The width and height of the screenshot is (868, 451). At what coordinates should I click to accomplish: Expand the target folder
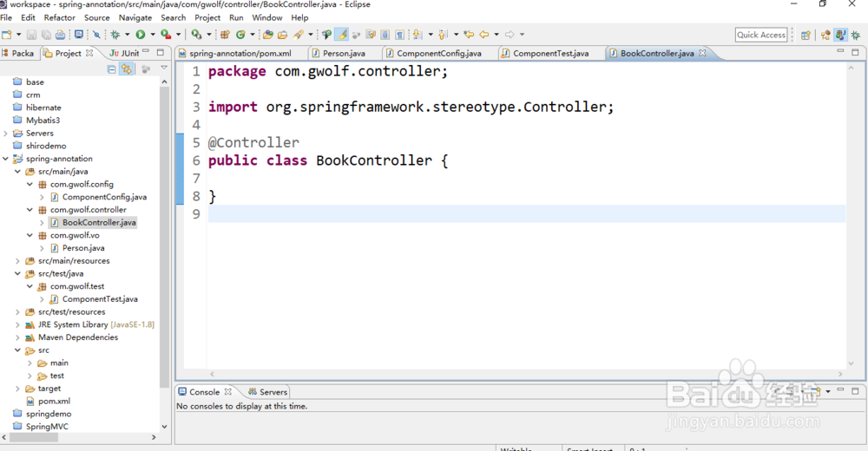(x=17, y=389)
